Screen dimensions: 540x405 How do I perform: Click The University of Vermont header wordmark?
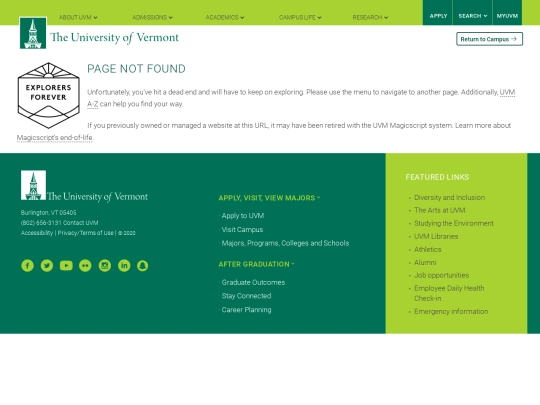(x=114, y=37)
